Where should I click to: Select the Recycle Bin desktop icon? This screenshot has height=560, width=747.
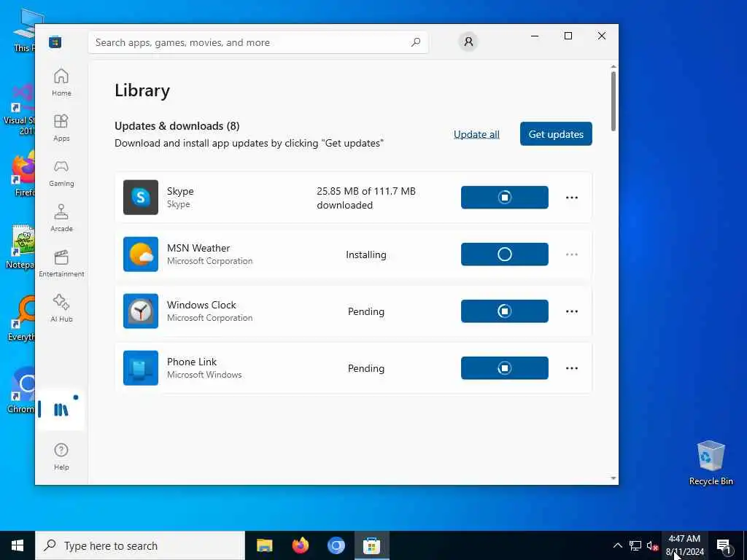(x=711, y=463)
